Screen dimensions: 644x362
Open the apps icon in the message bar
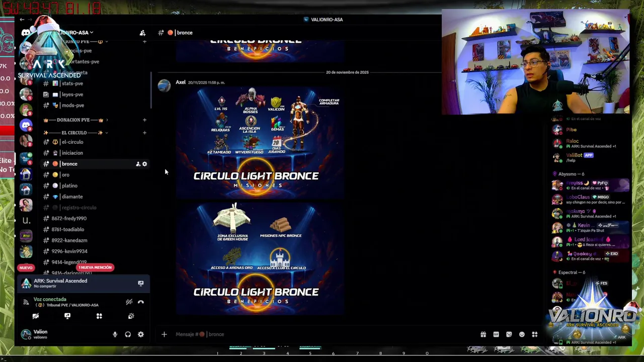point(534,334)
